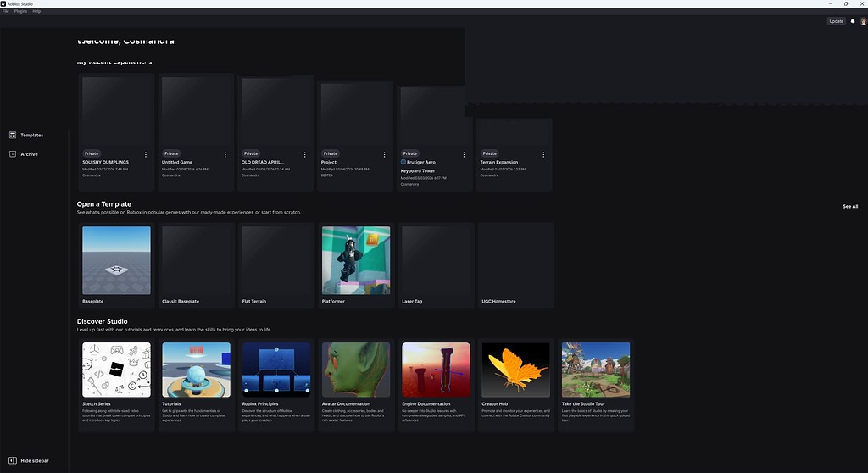
Task: Open options menu for Project experience
Action: pyautogui.click(x=384, y=154)
